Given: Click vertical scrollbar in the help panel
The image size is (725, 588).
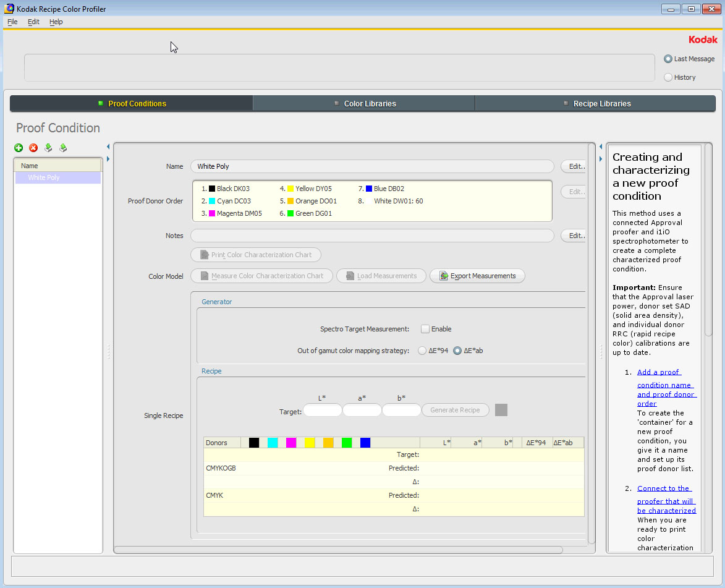Looking at the screenshot, I should [708, 241].
